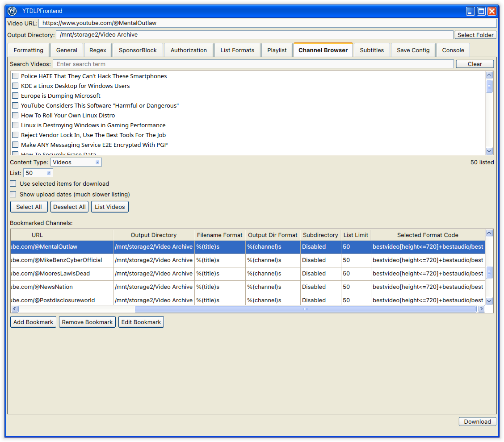Click bookmarks table scroll left arrow
Viewport: 504px width, 442px height.
coord(15,309)
